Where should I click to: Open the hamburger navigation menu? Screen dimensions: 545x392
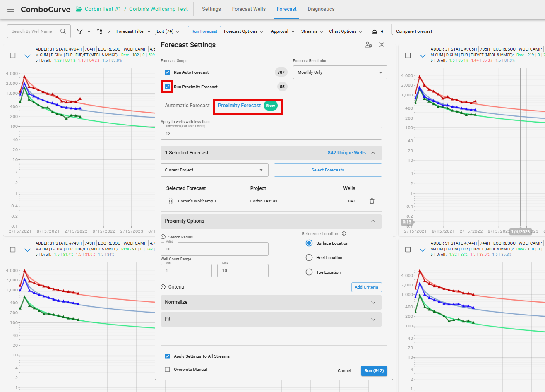point(11,9)
